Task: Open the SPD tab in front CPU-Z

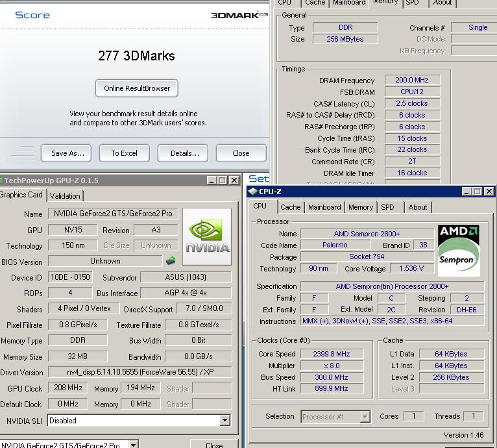Action: 387,207
